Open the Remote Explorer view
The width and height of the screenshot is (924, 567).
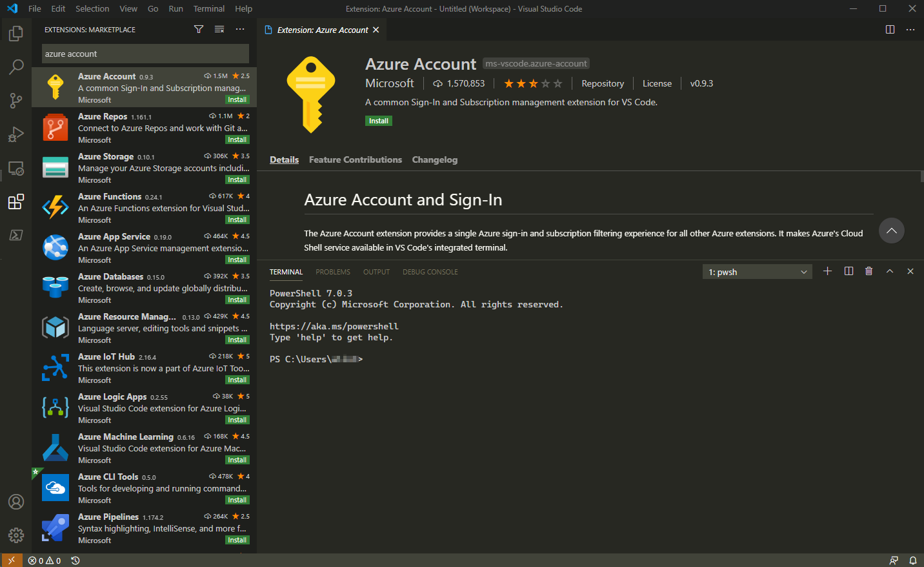(x=16, y=168)
